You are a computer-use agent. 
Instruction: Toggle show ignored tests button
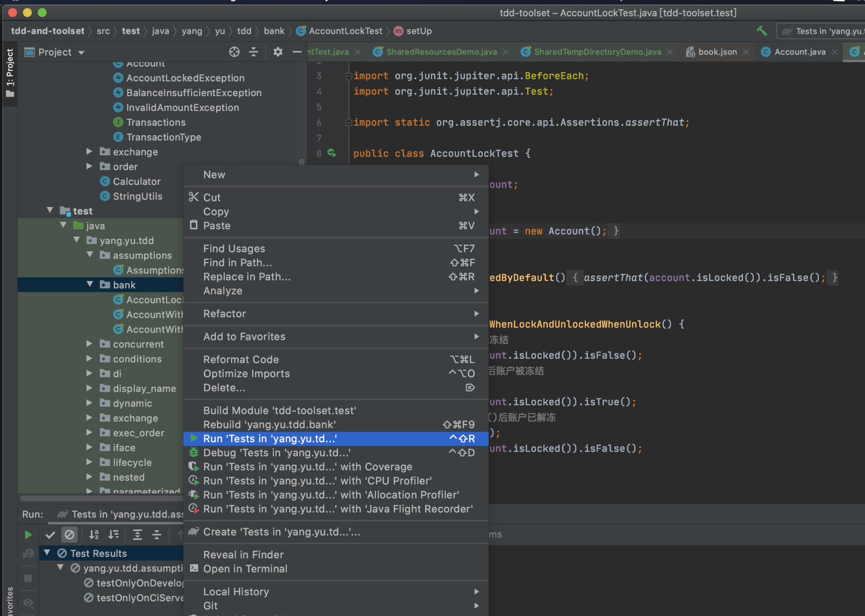[69, 535]
